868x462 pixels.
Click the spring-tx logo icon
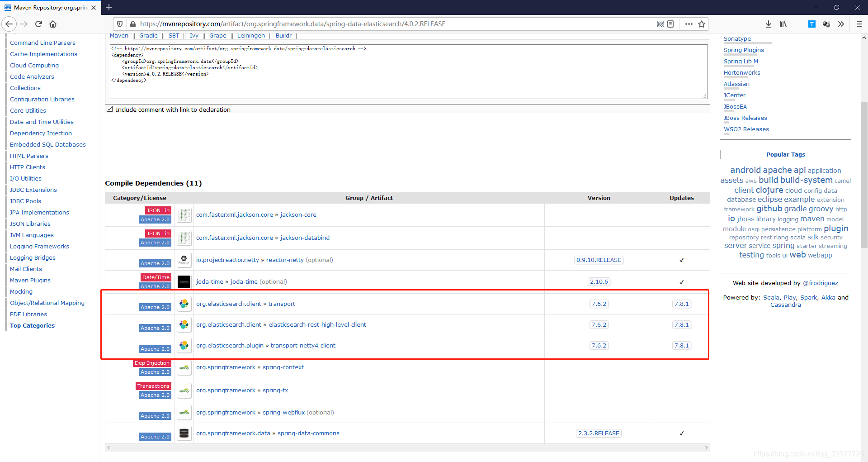click(x=184, y=391)
